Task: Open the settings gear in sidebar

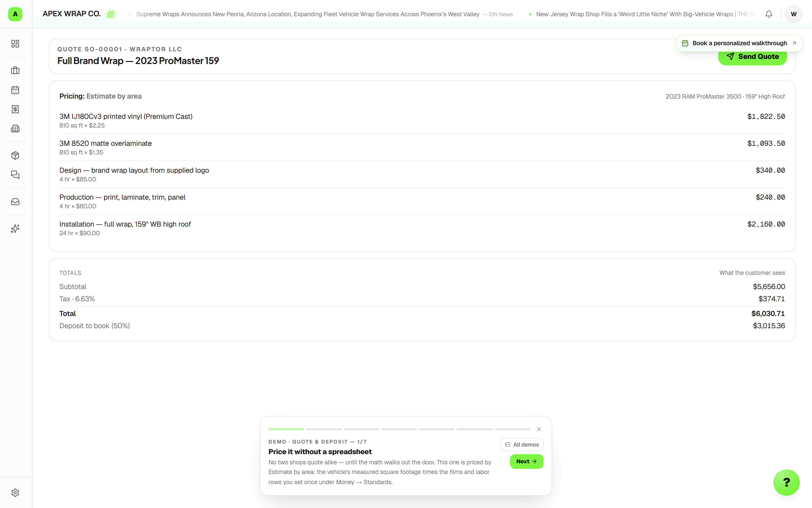Action: pos(15,493)
